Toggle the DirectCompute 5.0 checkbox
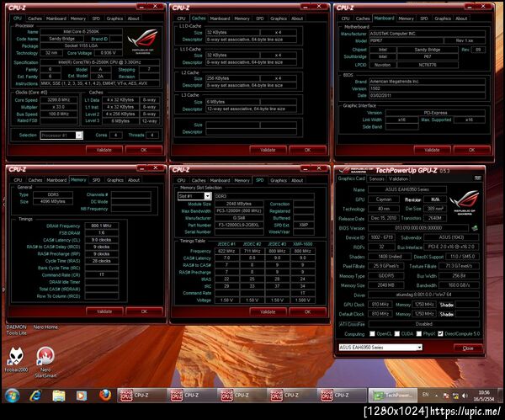The width and height of the screenshot is (505, 420). point(440,333)
